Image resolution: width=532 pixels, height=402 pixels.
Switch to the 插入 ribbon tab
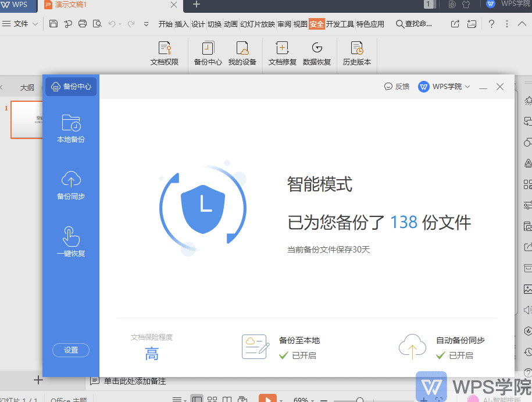[181, 23]
